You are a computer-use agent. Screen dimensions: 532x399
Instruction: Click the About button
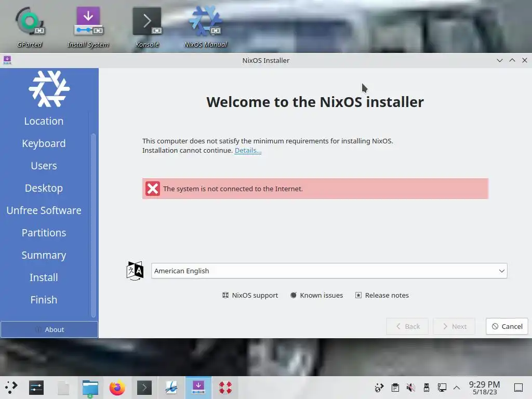(x=49, y=329)
